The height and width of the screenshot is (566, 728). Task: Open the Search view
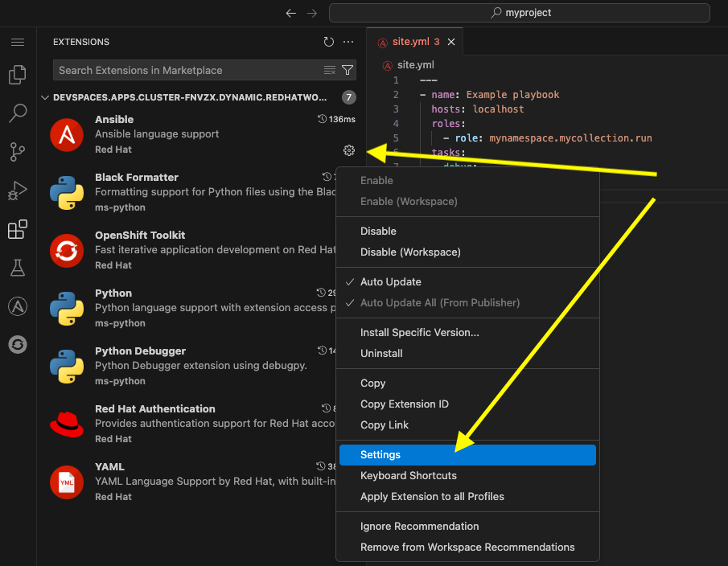18,113
